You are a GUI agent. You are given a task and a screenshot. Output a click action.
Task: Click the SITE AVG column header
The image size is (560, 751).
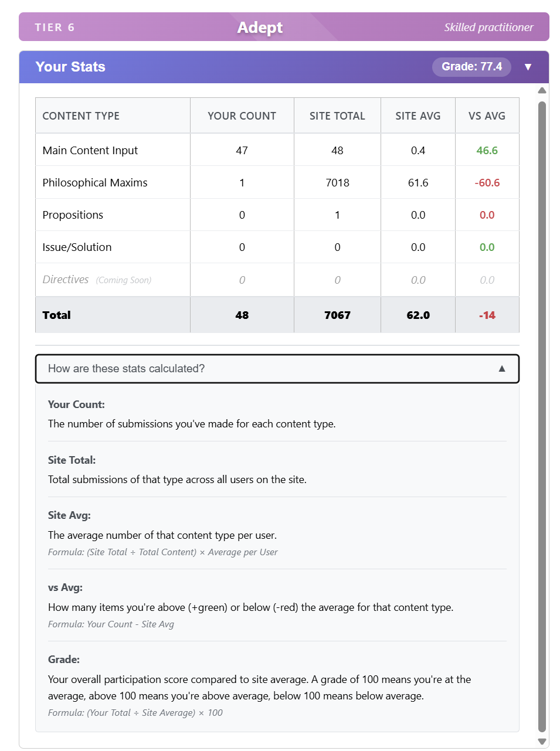tap(418, 116)
